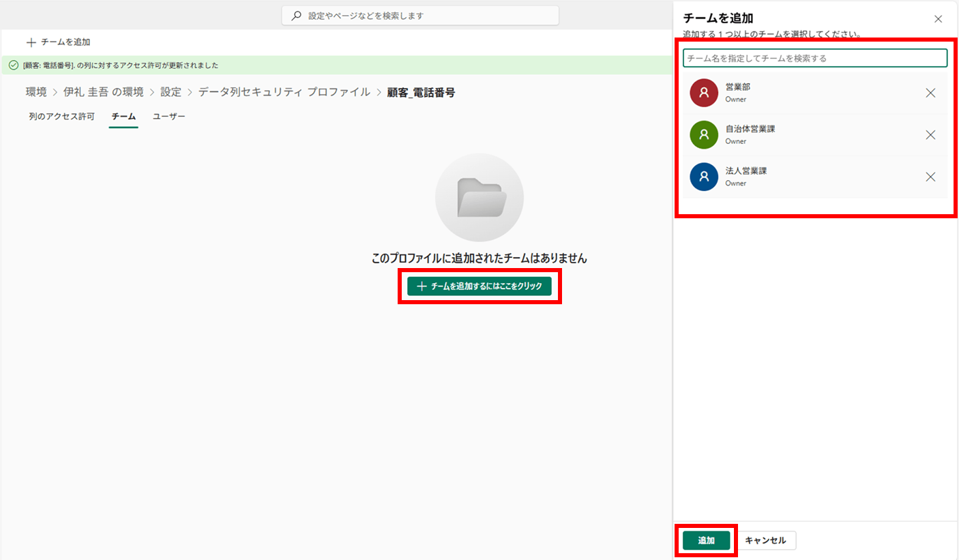959x560 pixels.
Task: Select the チーム tab
Action: coord(123,117)
